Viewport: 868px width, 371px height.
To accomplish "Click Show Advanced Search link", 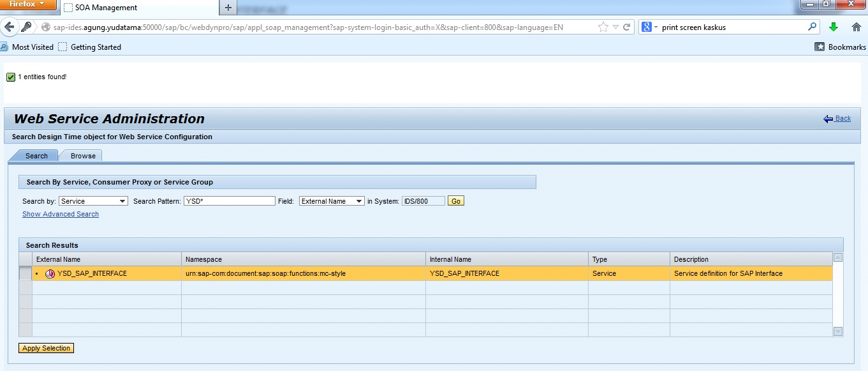I will (x=61, y=215).
